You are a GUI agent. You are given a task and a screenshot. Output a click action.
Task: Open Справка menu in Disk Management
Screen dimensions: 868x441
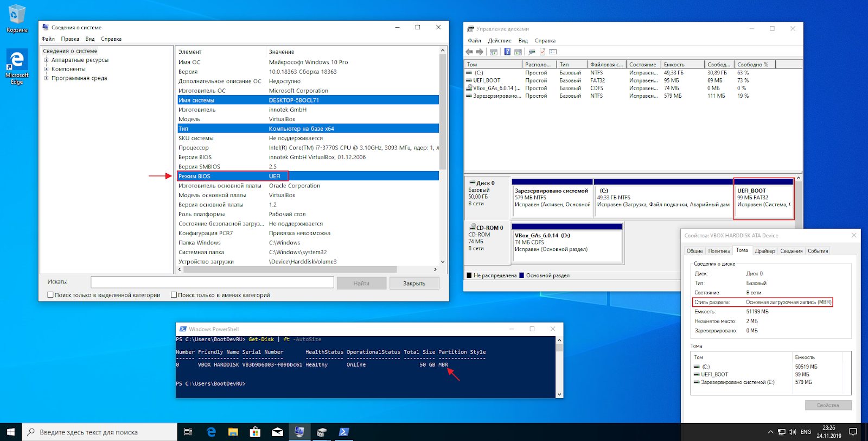(x=545, y=41)
